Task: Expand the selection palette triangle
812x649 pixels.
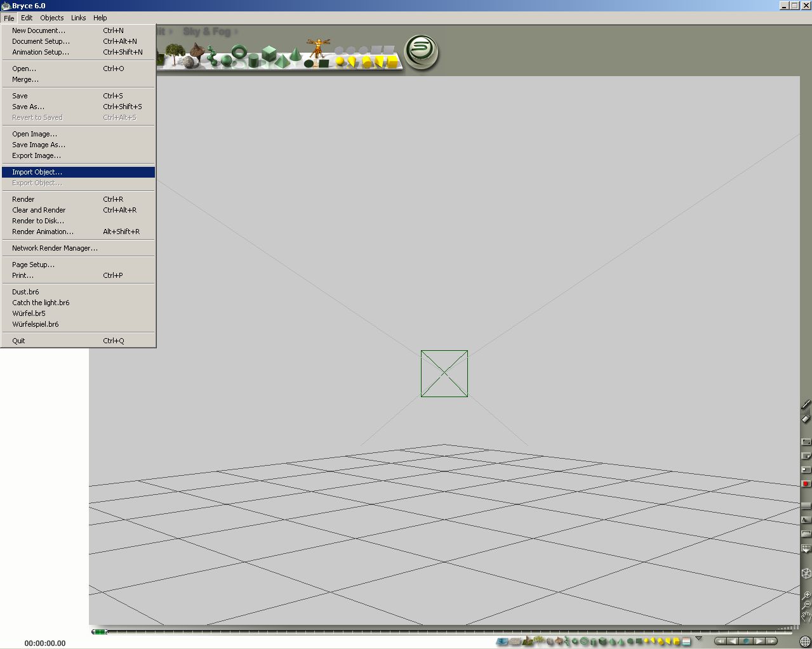Action: 698,638
